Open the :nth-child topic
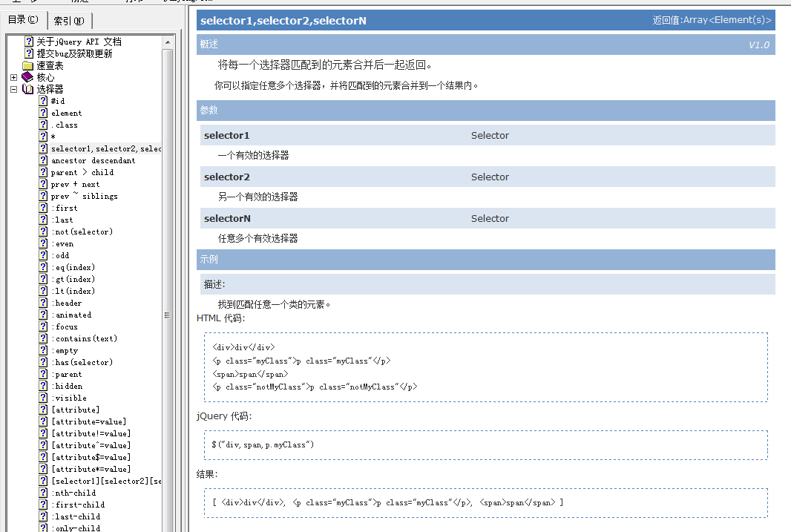This screenshot has height=532, width=791. click(73, 493)
